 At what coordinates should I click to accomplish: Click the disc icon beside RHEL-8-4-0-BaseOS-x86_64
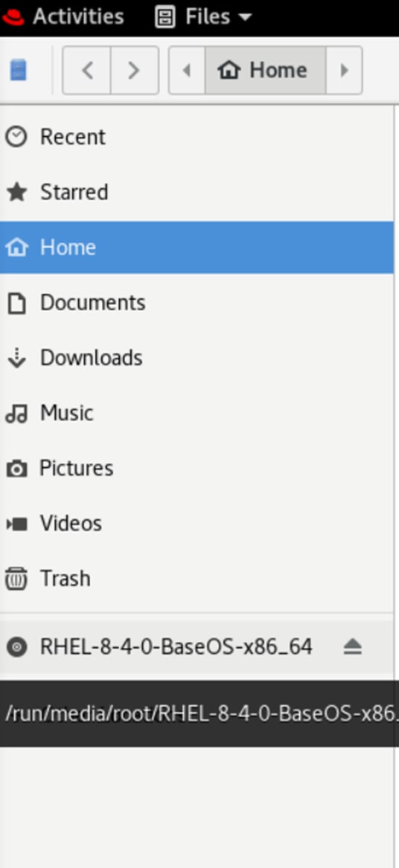point(16,646)
